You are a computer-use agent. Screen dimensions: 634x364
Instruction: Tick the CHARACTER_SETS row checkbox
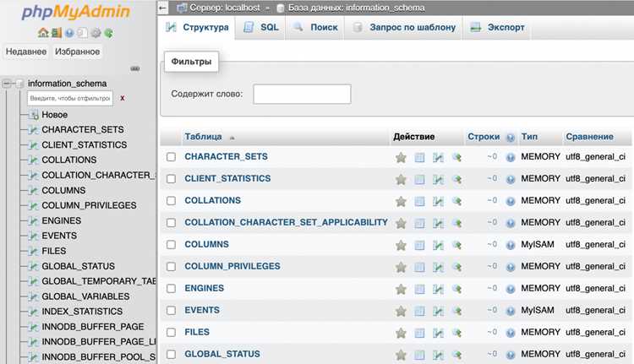pyautogui.click(x=171, y=157)
